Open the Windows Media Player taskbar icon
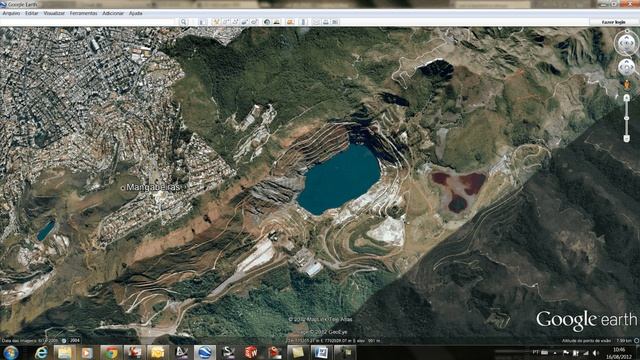This screenshot has height=360, width=640. click(87, 352)
